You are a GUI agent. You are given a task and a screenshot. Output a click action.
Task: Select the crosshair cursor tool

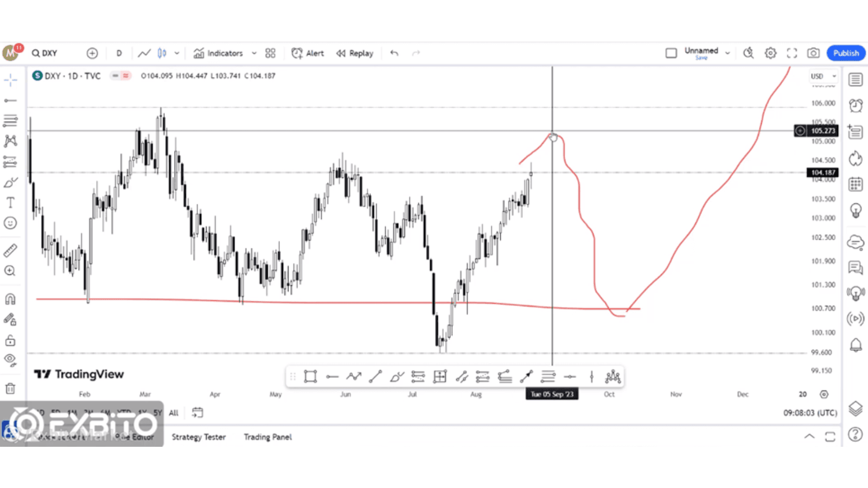tap(10, 80)
